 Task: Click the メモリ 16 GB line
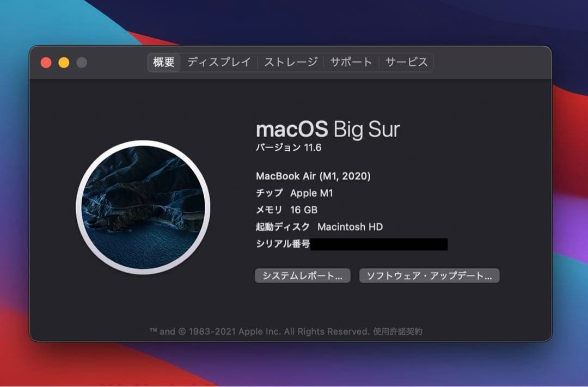286,210
